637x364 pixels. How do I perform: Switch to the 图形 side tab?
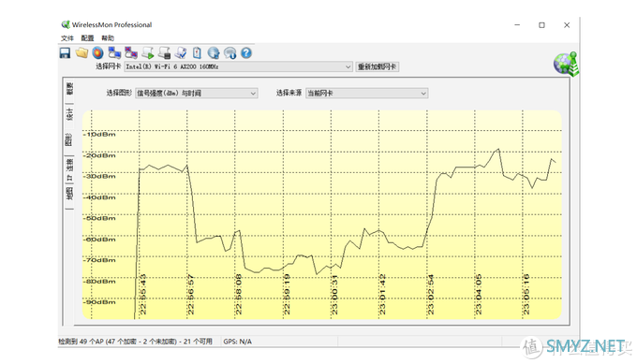pos(68,139)
